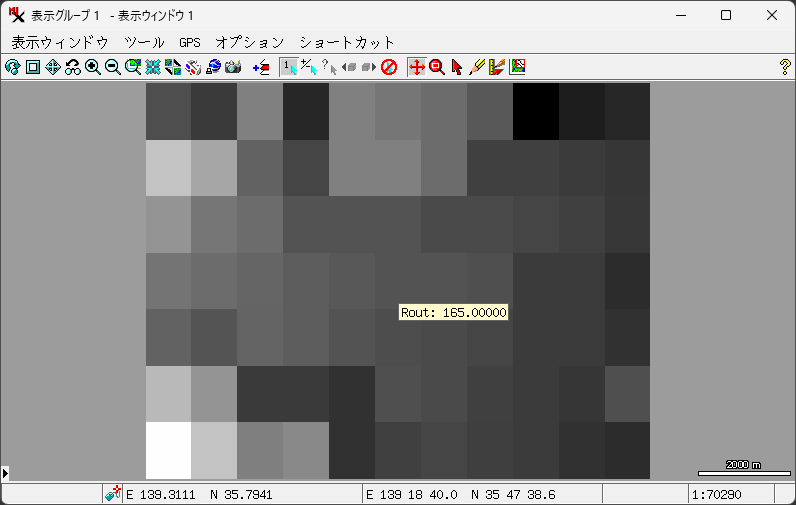Click the red cancel no-action icon
Screen dimensions: 796x505
pos(389,67)
